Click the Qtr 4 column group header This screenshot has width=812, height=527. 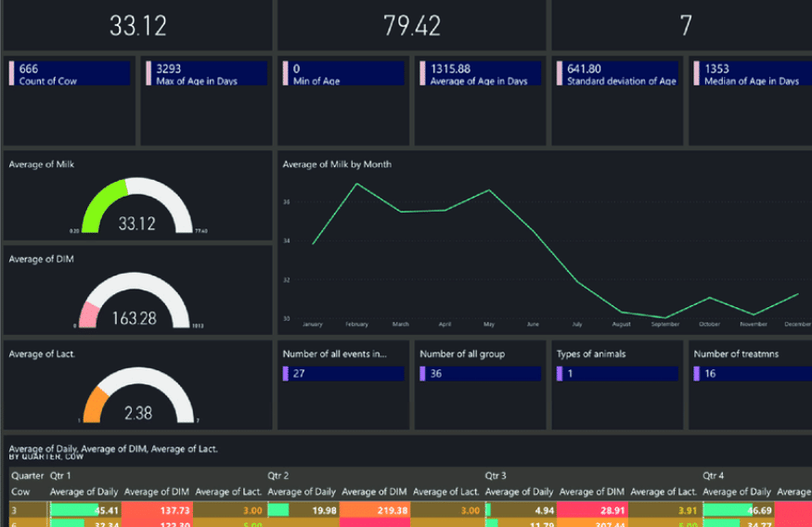[x=713, y=476]
